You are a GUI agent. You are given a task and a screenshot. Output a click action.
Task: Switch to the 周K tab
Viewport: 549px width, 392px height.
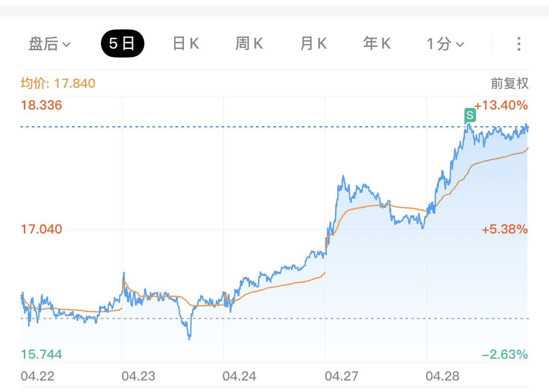pos(249,44)
